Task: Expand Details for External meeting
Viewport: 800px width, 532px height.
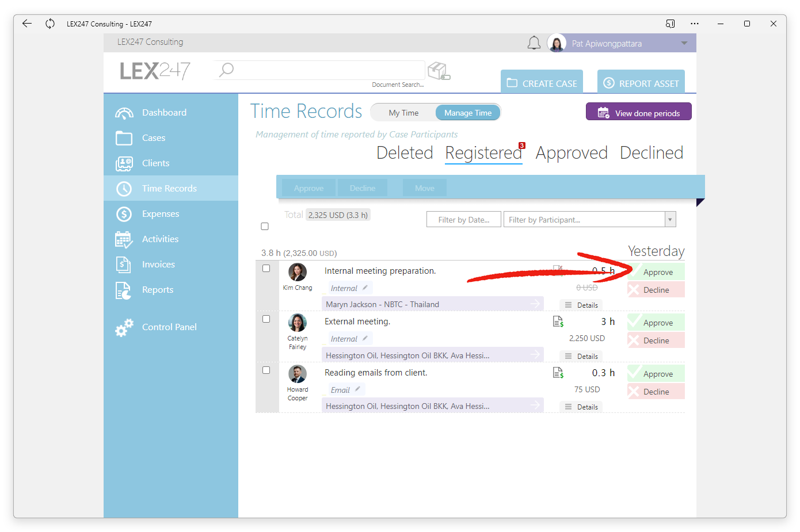Action: [581, 356]
